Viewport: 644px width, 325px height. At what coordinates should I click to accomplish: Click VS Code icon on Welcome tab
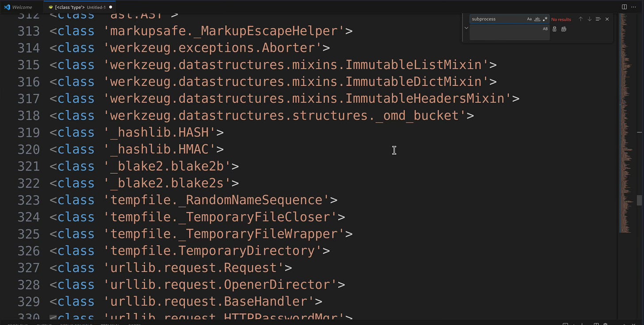7,7
